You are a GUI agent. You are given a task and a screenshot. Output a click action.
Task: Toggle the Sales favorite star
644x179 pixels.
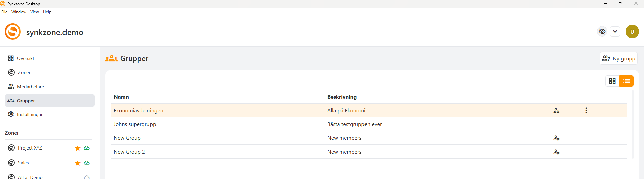pos(78,163)
